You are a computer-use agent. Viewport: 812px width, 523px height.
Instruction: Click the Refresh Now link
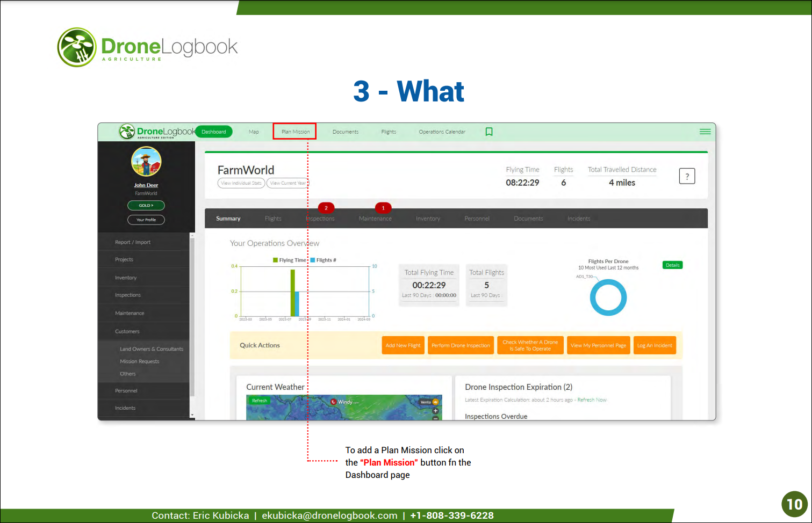click(x=592, y=400)
